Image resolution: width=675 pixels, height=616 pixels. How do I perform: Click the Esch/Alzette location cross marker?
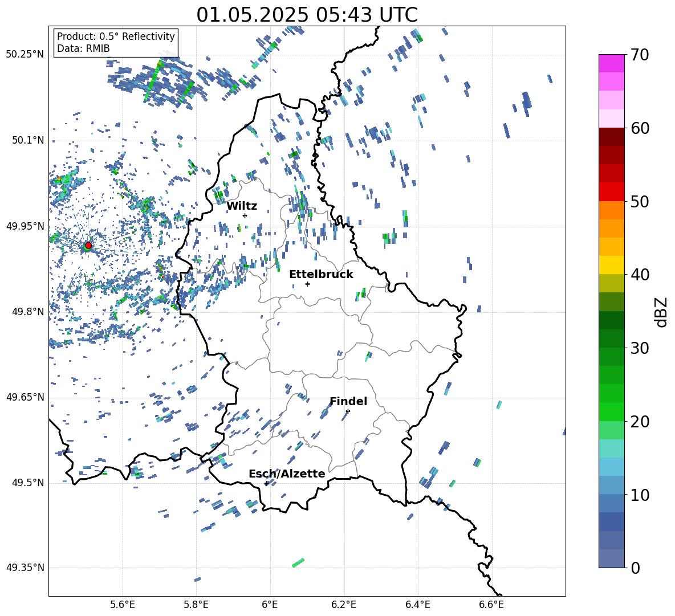tap(266, 483)
